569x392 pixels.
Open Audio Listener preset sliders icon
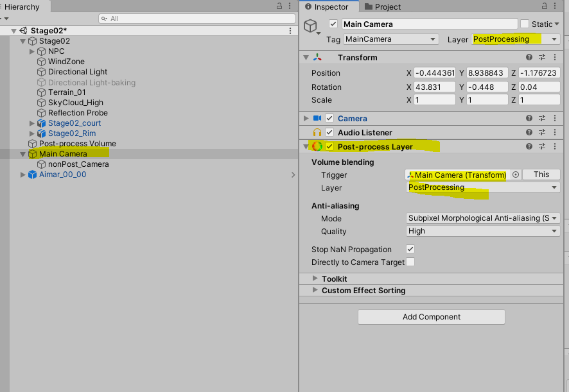[542, 132]
